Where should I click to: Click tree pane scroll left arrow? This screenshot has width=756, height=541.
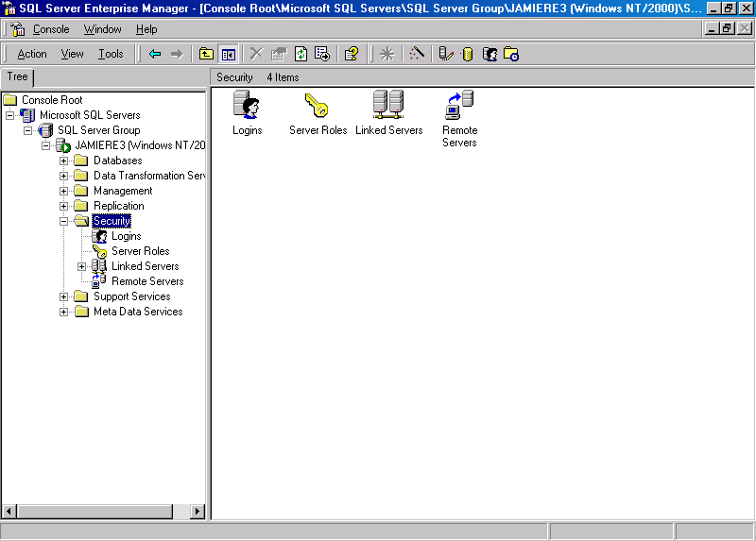(x=9, y=511)
